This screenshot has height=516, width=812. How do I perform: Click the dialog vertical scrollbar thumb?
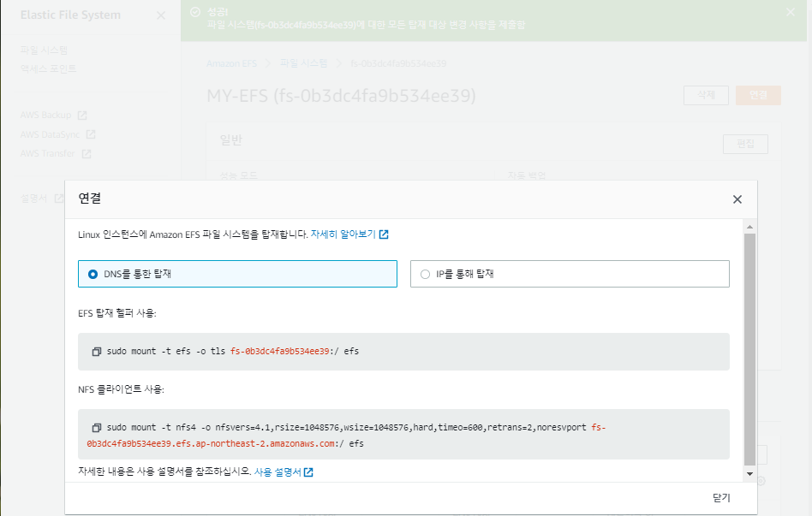(749, 349)
